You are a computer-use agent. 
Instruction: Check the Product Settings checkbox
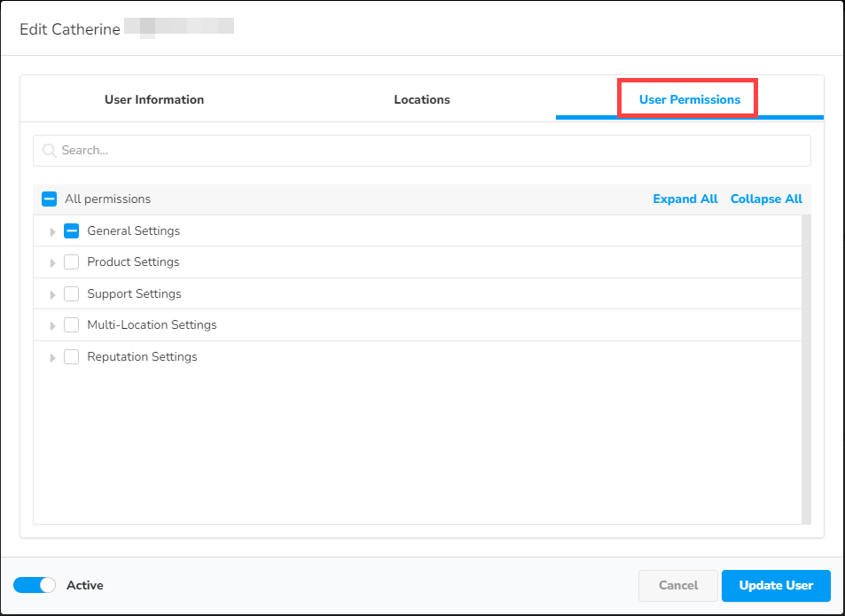click(71, 261)
